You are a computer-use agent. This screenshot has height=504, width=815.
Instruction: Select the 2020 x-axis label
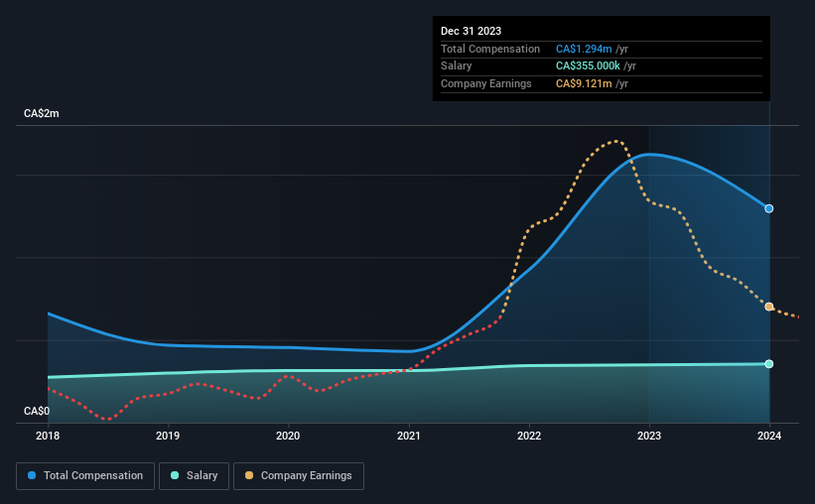pyautogui.click(x=288, y=436)
